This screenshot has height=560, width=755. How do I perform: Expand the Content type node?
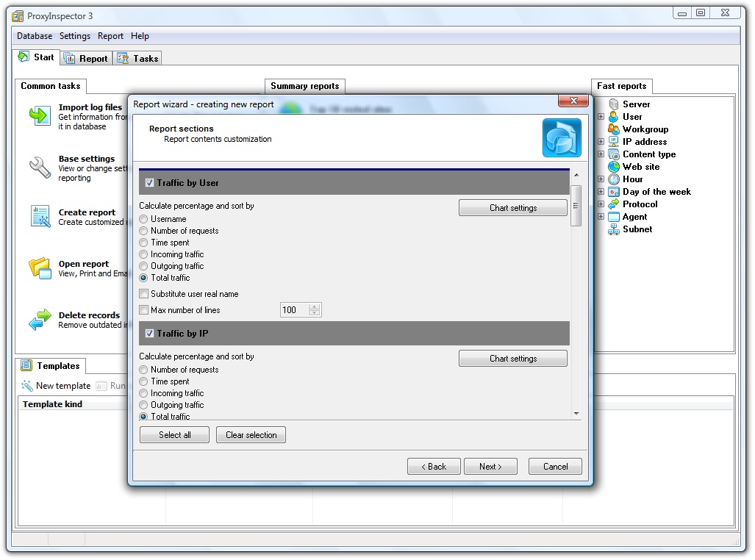[601, 154]
